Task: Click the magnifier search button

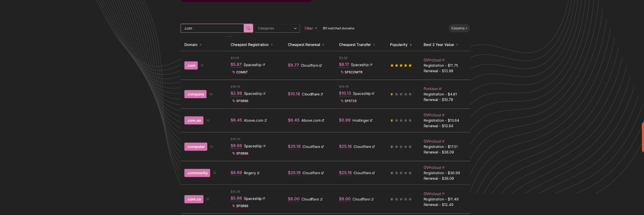Action: click(249, 28)
